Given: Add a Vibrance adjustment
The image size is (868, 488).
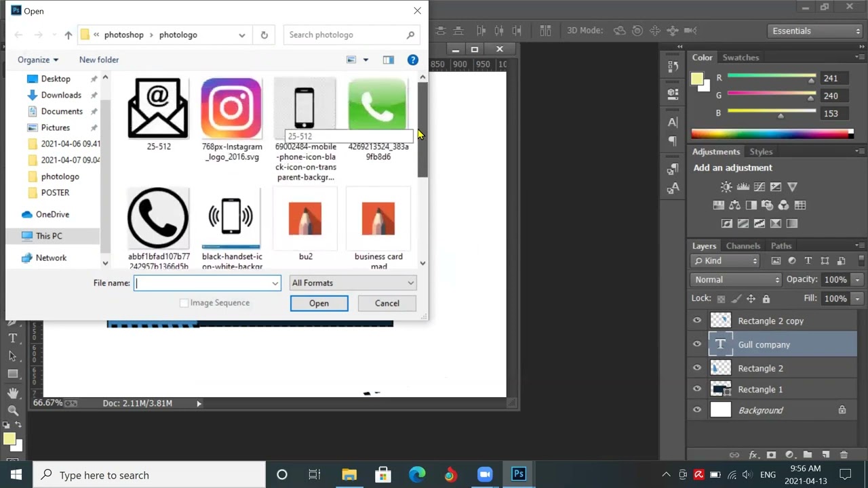Looking at the screenshot, I should click(792, 187).
